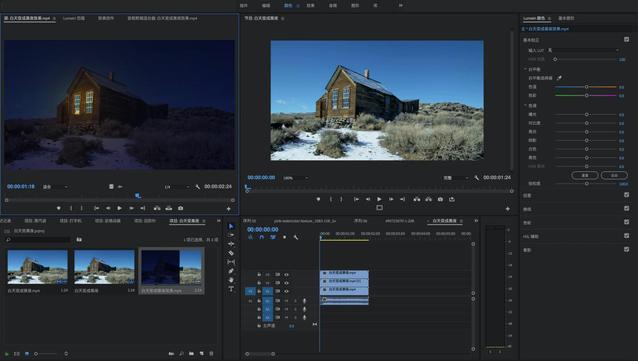This screenshot has height=361, width=638.
Task: Toggle the Basic Correction section checkbox
Action: coord(627,39)
